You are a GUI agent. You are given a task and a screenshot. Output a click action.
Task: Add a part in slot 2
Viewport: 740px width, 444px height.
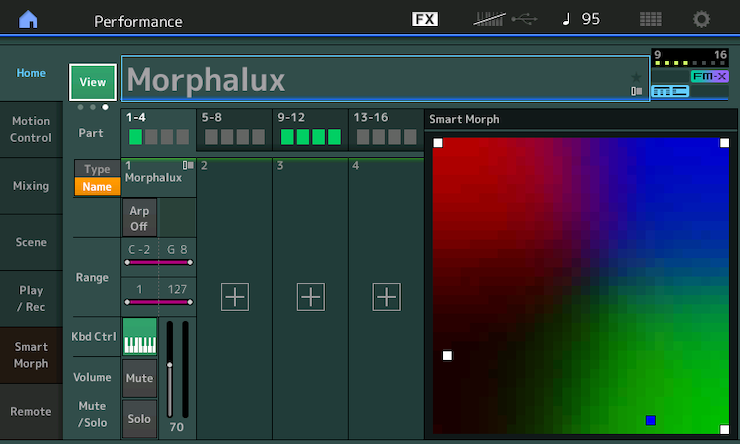(235, 297)
